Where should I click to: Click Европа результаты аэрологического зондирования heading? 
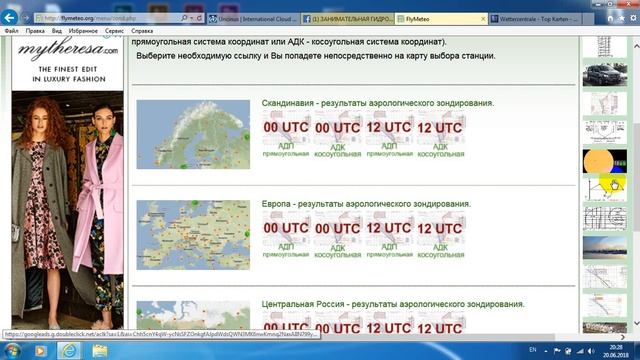[366, 204]
